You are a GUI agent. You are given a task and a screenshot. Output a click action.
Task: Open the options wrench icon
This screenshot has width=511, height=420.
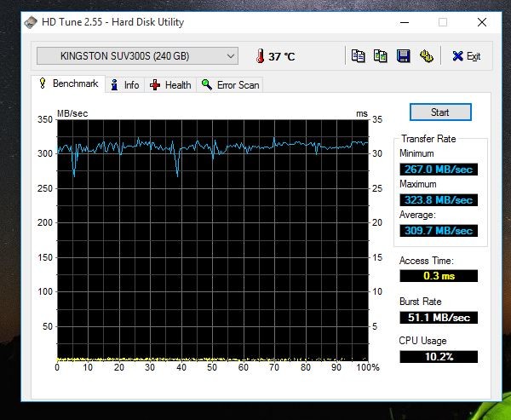[x=425, y=56]
